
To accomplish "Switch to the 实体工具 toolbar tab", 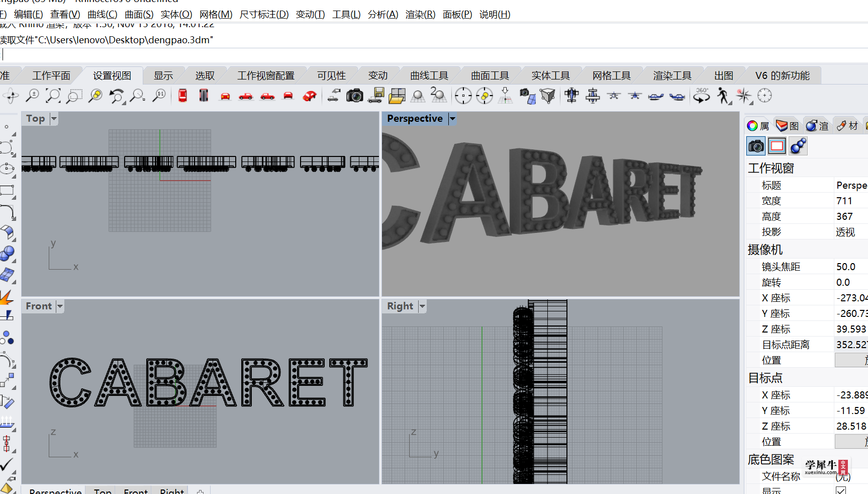I will click(551, 75).
